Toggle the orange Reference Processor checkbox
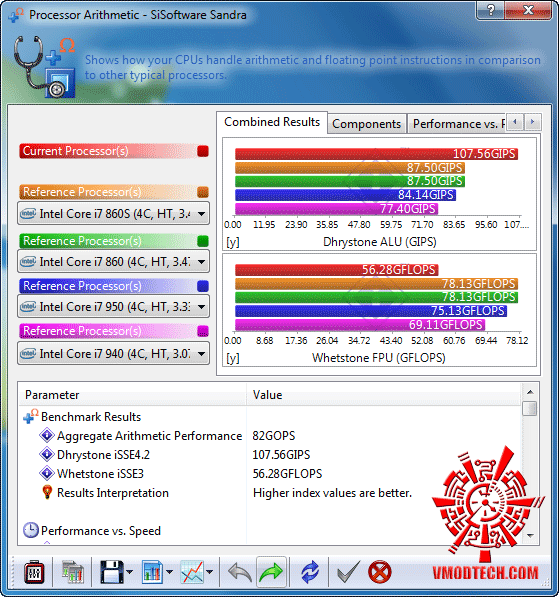 coord(203,192)
